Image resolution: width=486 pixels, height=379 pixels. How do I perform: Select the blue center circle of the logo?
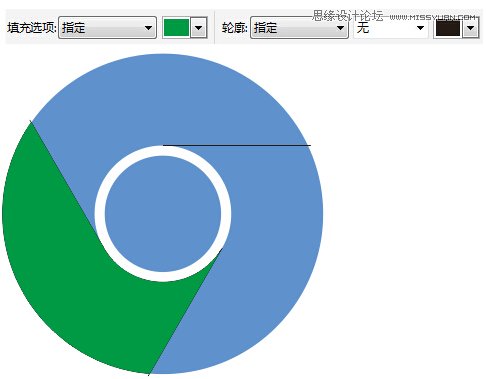163,214
